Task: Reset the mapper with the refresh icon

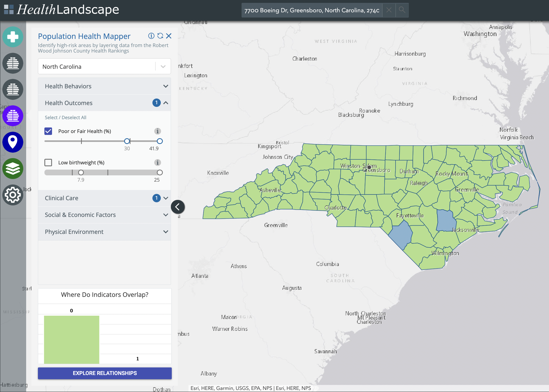Action: pyautogui.click(x=160, y=36)
